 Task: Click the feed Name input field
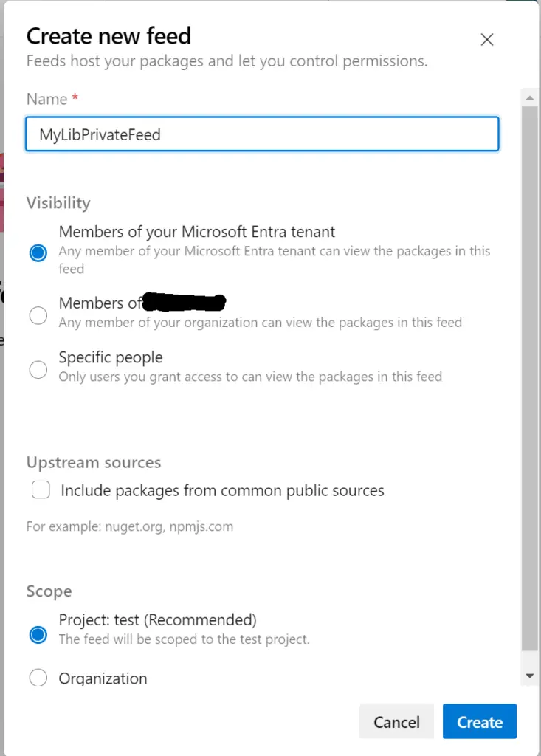(x=262, y=134)
